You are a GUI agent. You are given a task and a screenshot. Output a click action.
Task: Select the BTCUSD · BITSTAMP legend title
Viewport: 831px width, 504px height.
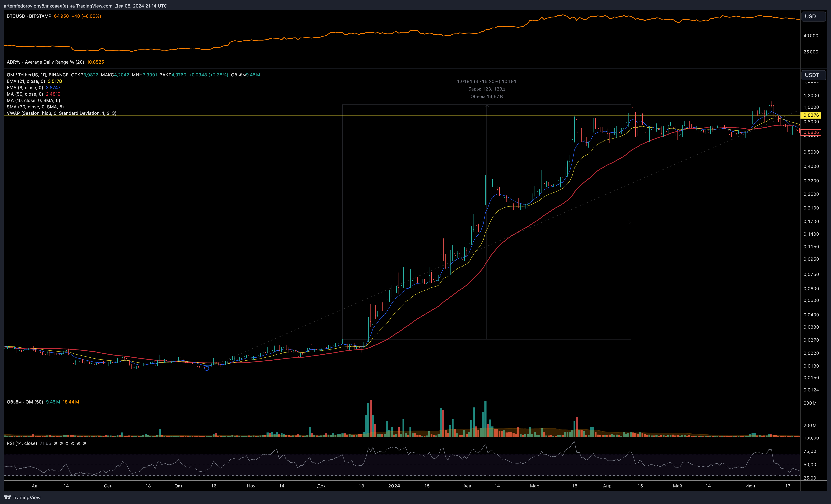click(29, 16)
